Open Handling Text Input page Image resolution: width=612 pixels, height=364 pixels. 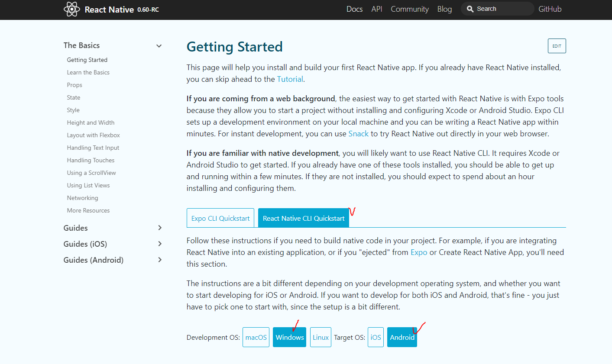(x=93, y=148)
